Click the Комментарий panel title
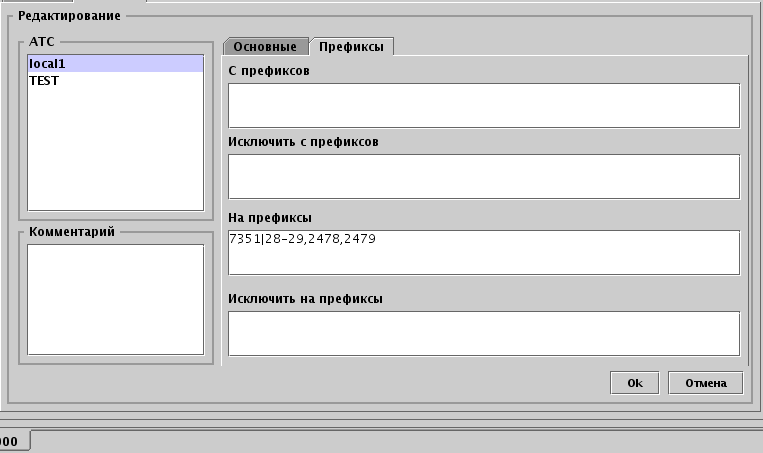This screenshot has width=763, height=453. pos(72,232)
